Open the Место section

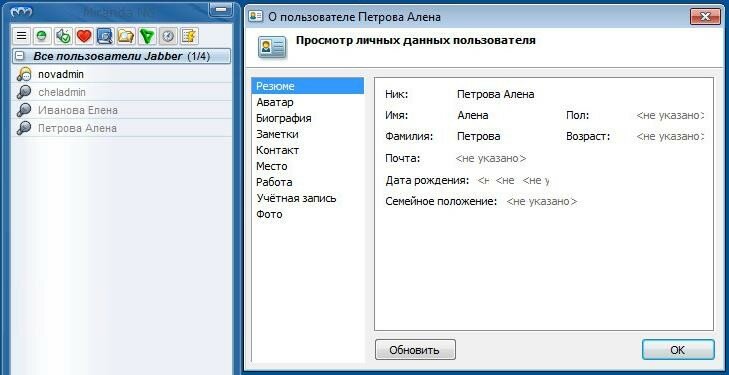click(x=308, y=166)
